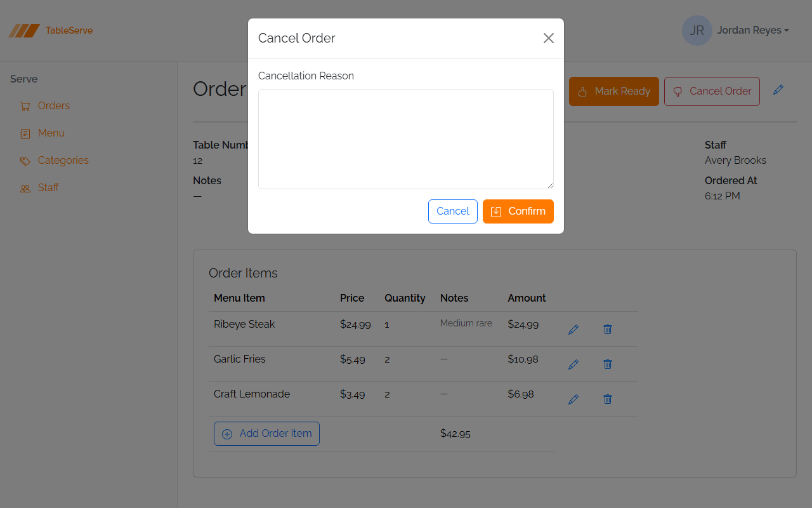Dismiss dialog using the Cancel button

point(453,211)
